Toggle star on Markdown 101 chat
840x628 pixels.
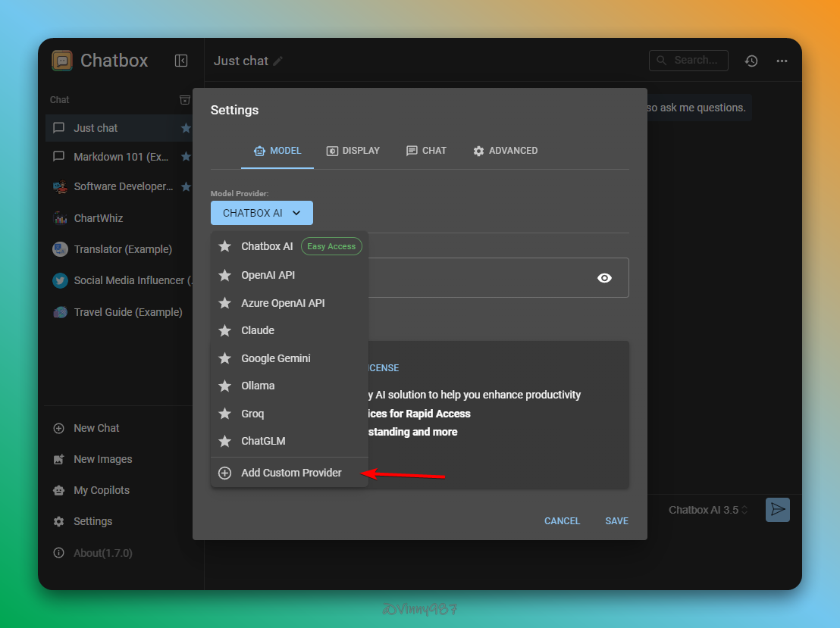pyautogui.click(x=186, y=157)
